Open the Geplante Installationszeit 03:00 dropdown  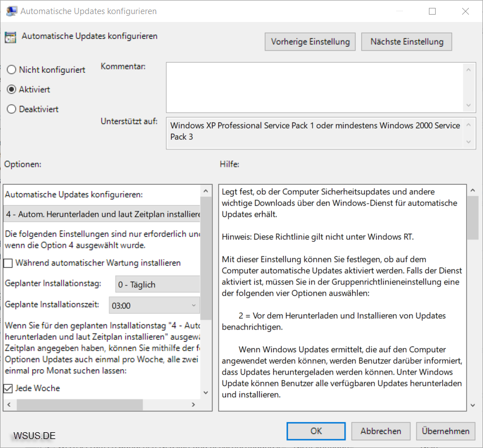click(154, 305)
